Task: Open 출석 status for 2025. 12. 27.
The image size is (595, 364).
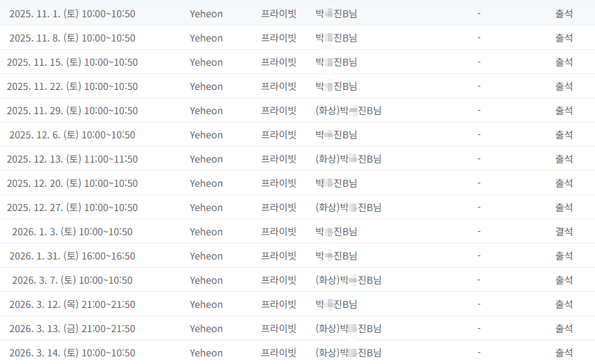Action: point(564,207)
